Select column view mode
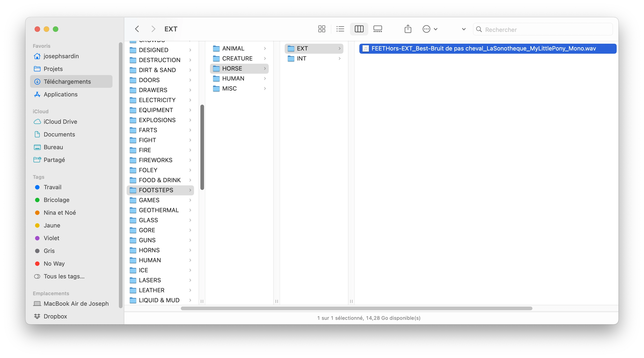The height and width of the screenshot is (358, 644). pos(359,29)
